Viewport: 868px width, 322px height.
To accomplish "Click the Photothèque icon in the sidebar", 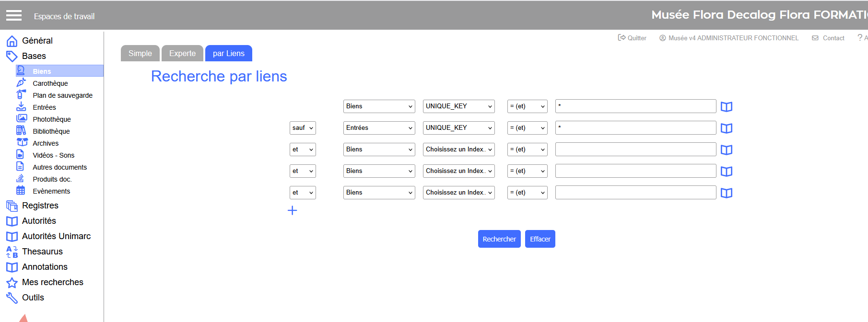I will pos(21,119).
